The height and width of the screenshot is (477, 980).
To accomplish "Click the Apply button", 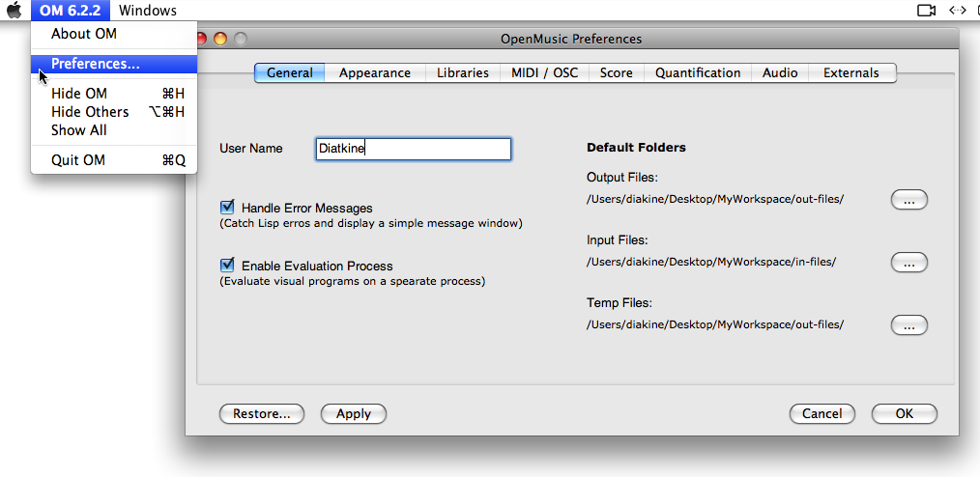I will 354,413.
